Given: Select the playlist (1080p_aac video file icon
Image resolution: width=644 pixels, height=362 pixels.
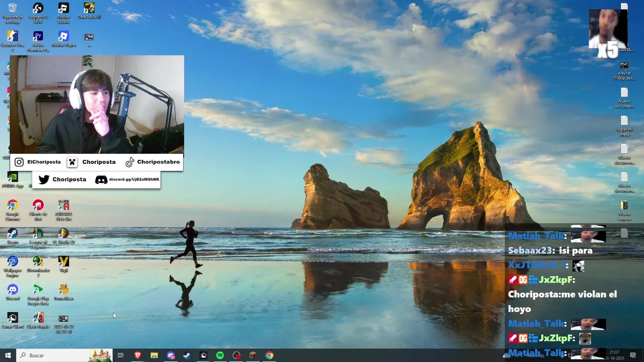Looking at the screenshot, I should coord(624,70).
